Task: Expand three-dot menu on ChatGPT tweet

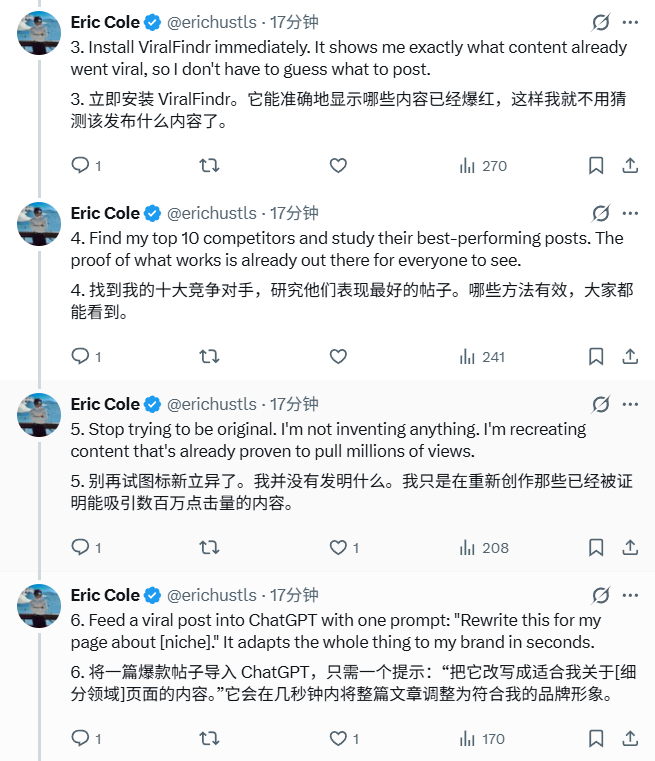Action: (630, 595)
